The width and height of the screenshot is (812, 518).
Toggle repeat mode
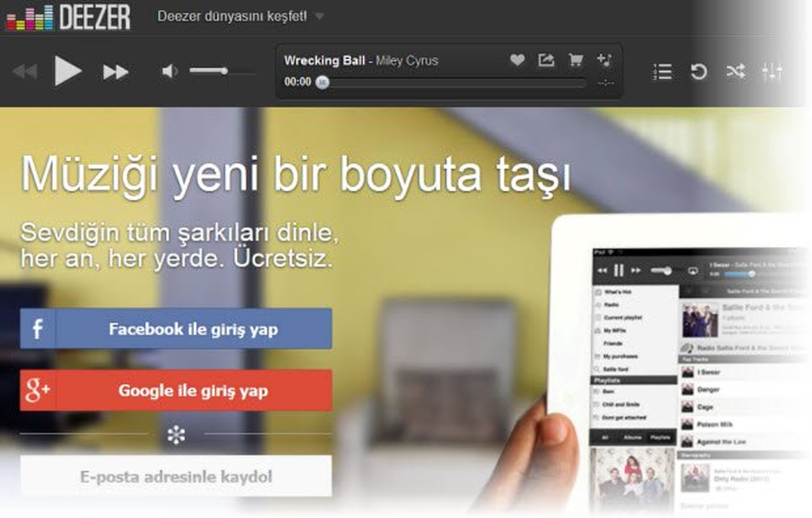pos(698,72)
